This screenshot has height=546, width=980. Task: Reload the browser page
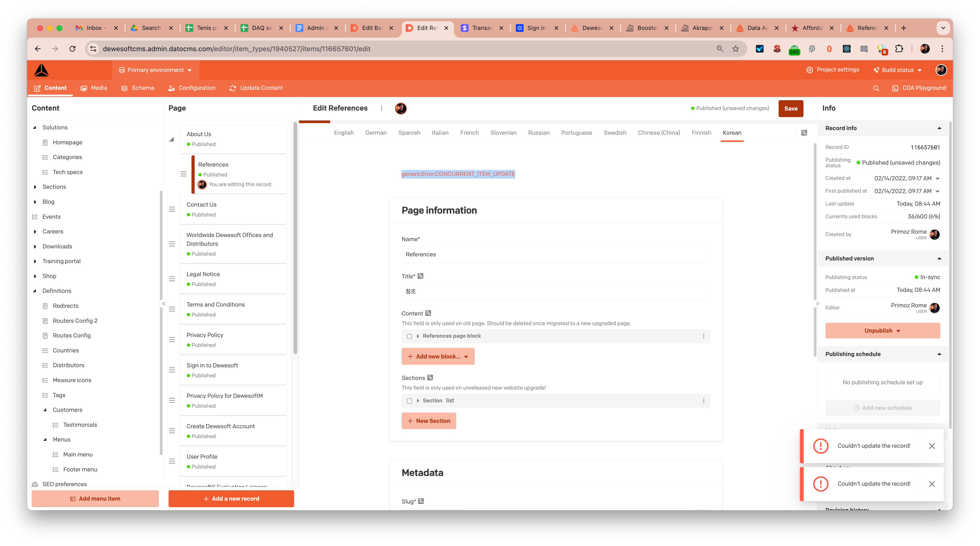[72, 49]
